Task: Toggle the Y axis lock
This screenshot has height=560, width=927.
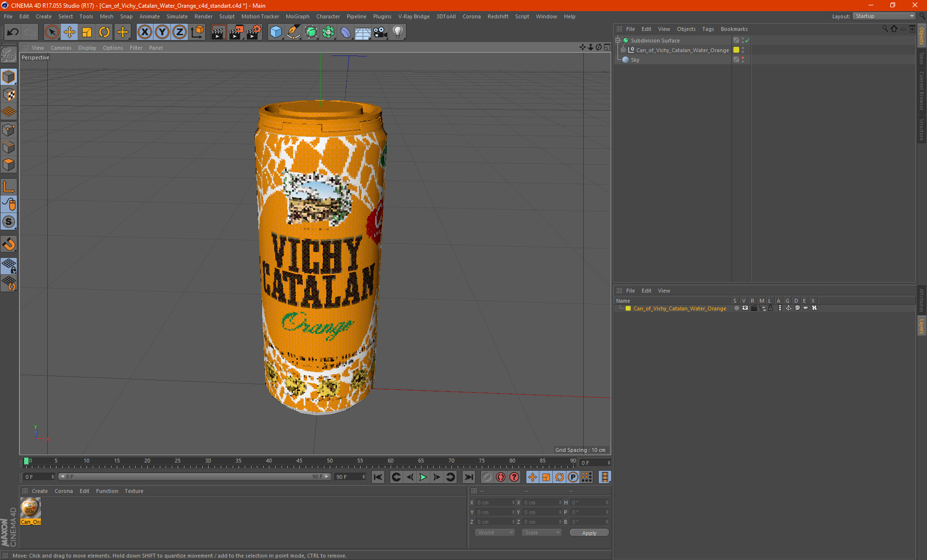Action: [x=162, y=32]
